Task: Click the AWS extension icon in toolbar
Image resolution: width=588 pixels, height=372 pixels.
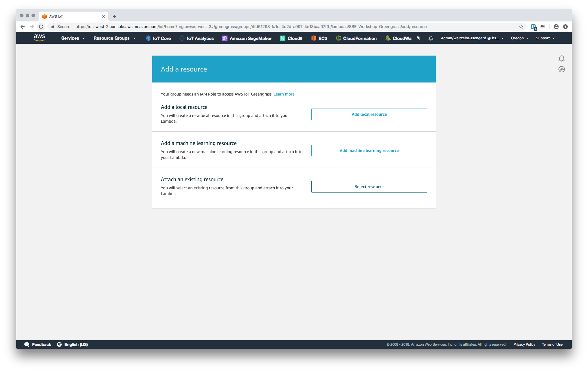Action: pos(543,26)
